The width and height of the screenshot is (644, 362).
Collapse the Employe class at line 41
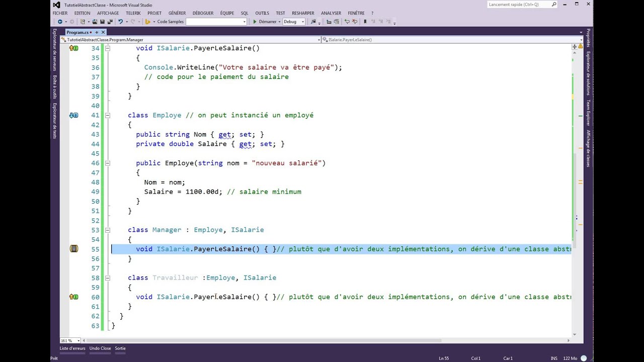[x=108, y=115]
